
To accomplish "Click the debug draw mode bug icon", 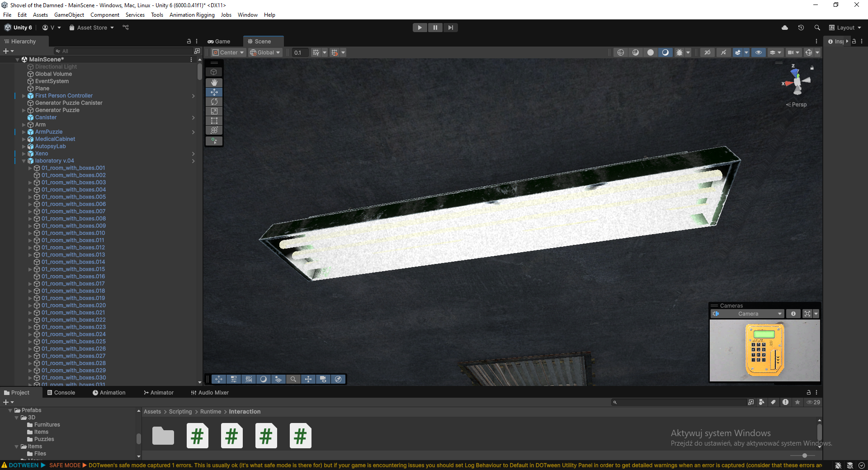I will (x=679, y=52).
